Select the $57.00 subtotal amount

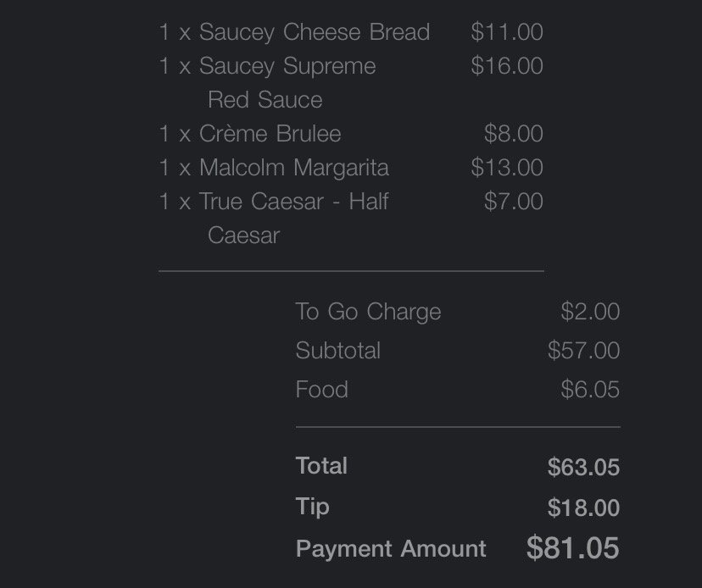pyautogui.click(x=583, y=351)
